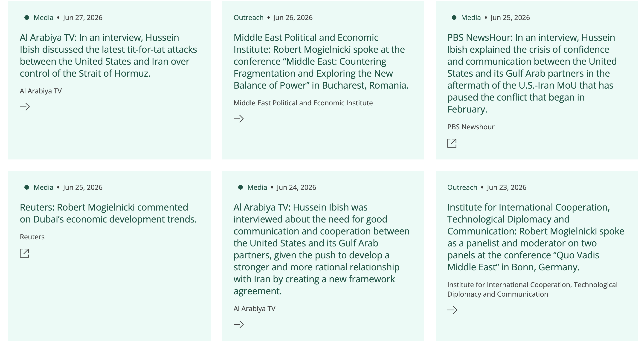The height and width of the screenshot is (341, 644).
Task: Click the Reuters source name text
Action: coord(32,237)
